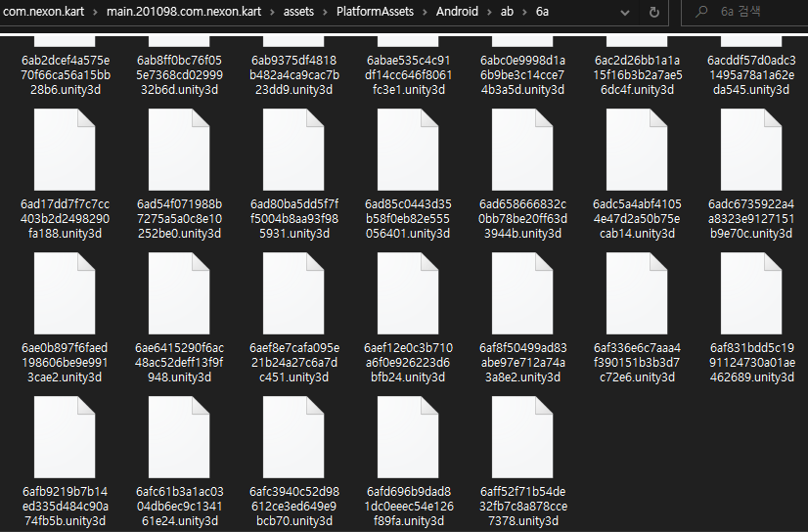Viewport: 808px width, 532px height.
Task: Click filename 6ab9375df4818b482a4ca9cac7b23dd9.unity3d
Action: pyautogui.click(x=294, y=75)
